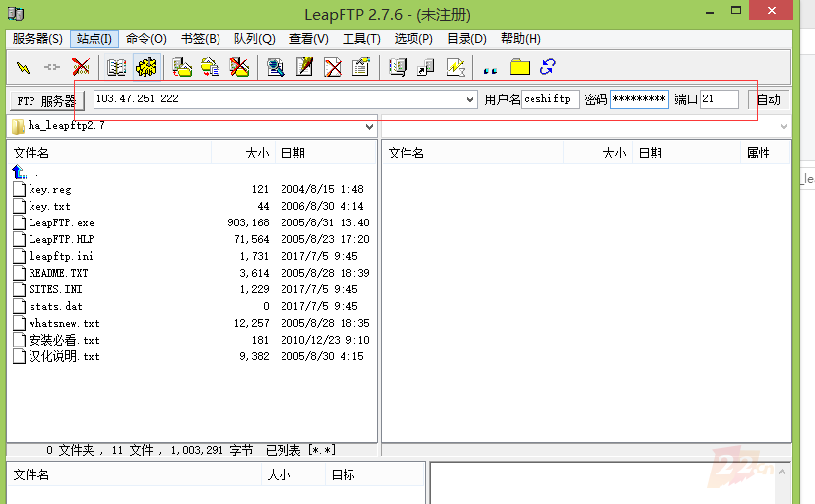The image size is (815, 504).
Task: Click the red X disconnect icon
Action: (81, 67)
